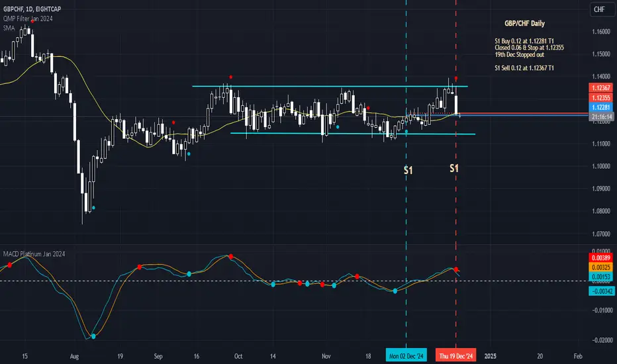Click the 1.10000 price axis label

pyautogui.click(x=601, y=166)
